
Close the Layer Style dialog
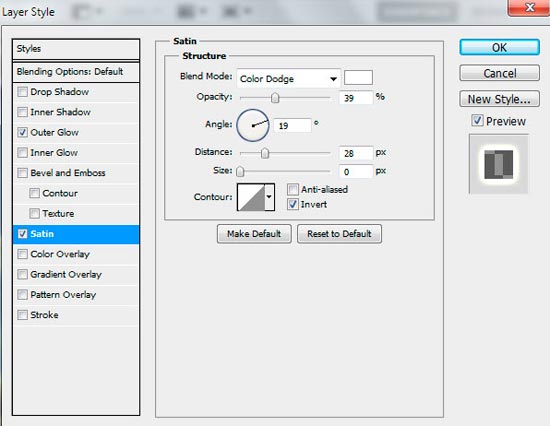pyautogui.click(x=529, y=8)
